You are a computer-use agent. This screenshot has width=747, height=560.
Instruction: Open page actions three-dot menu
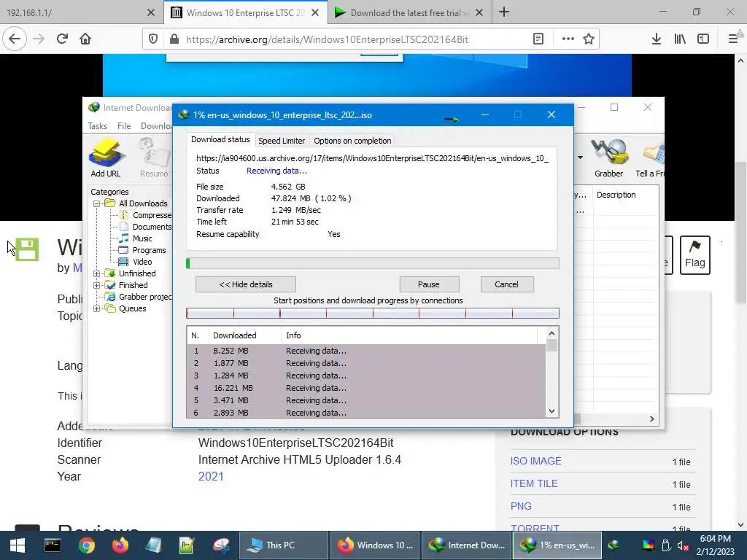[x=568, y=39]
